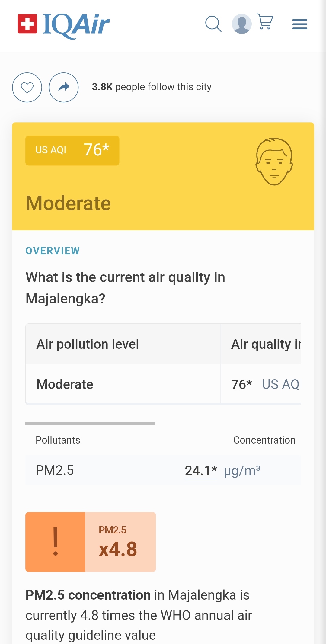Open the hamburger navigation menu

tap(300, 24)
